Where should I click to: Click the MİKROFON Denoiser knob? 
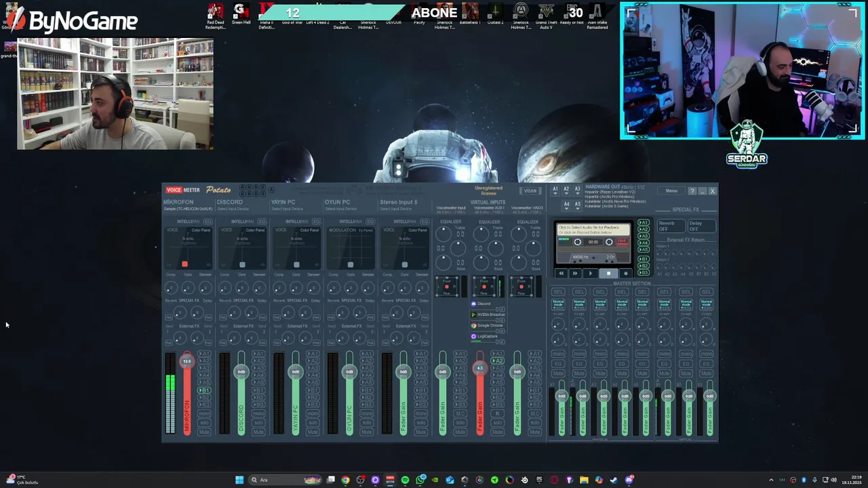click(205, 288)
